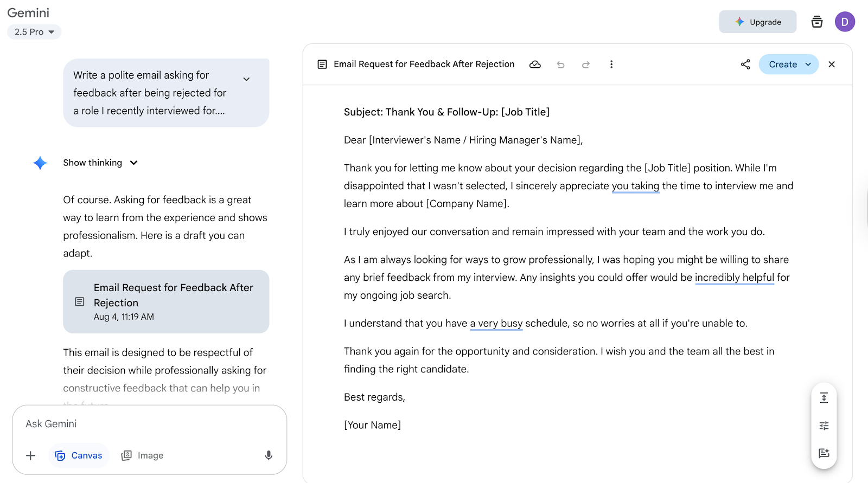The height and width of the screenshot is (483, 868).
Task: Select the Image tool chip
Action: click(x=142, y=455)
